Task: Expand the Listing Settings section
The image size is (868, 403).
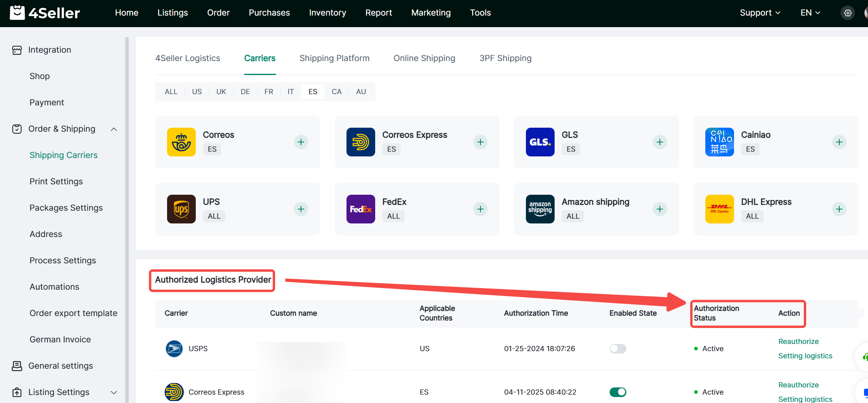Action: [x=114, y=392]
